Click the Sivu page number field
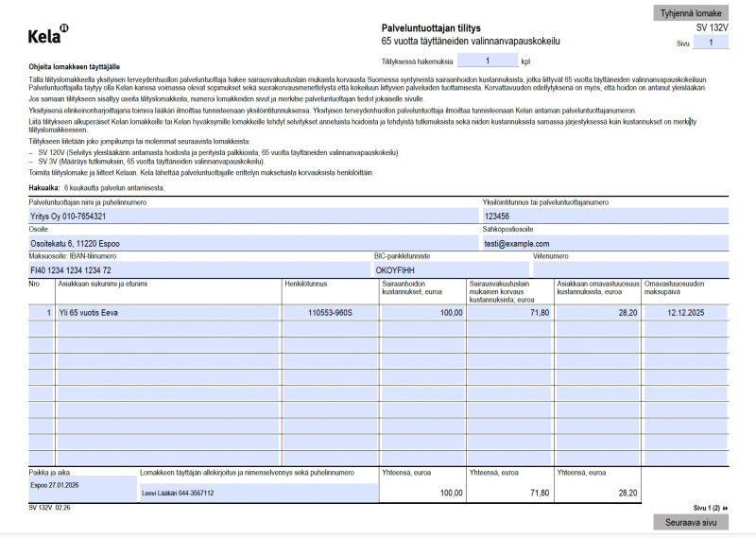The height and width of the screenshot is (538, 756). [x=711, y=43]
